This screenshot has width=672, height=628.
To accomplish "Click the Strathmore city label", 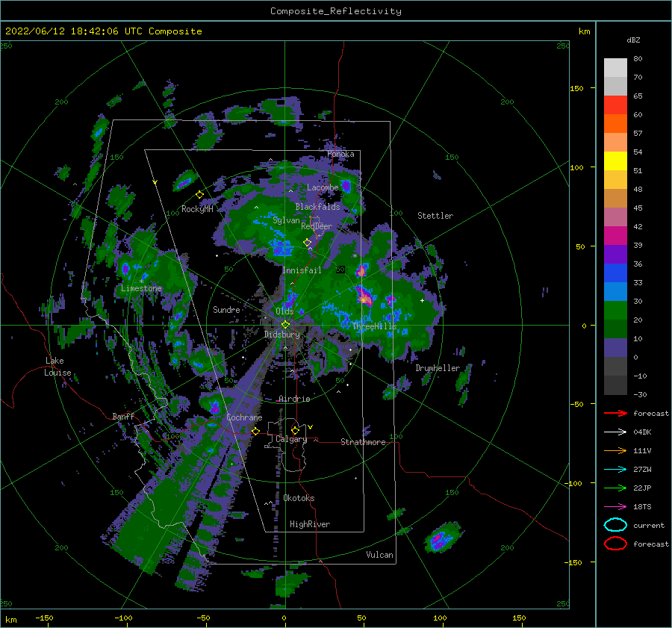I will 363,442.
